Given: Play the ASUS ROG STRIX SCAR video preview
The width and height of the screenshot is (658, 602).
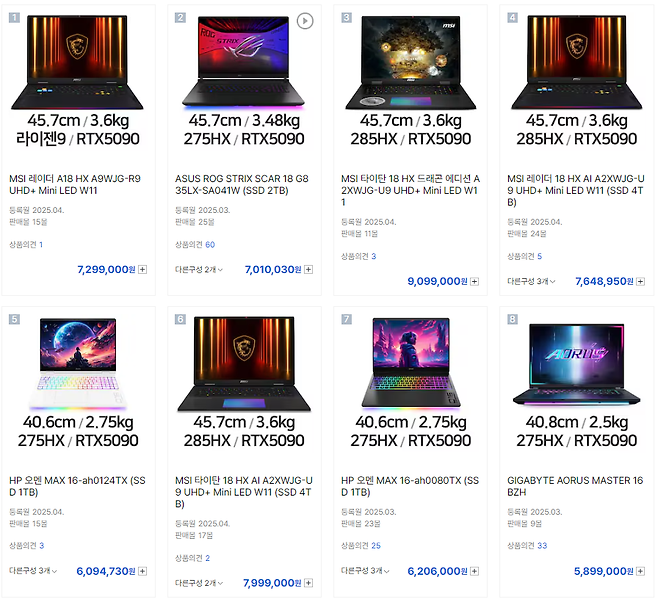Looking at the screenshot, I should coord(305,21).
